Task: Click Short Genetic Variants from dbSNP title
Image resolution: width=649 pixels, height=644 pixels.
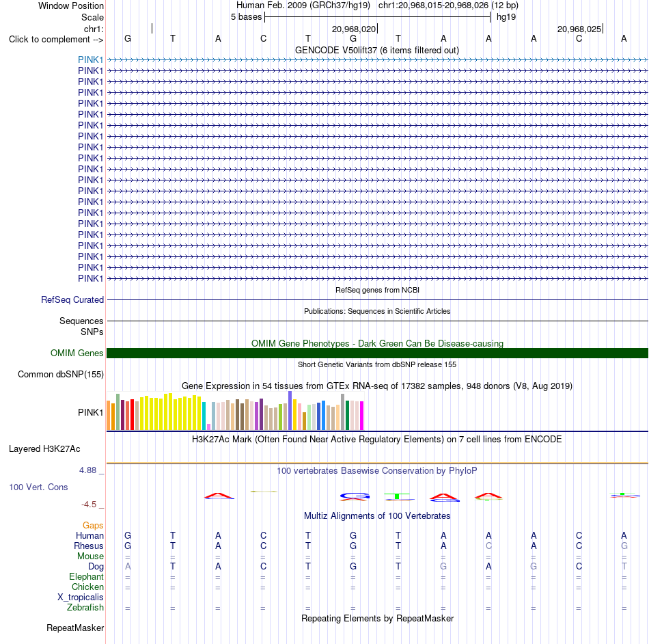Action: point(376,364)
